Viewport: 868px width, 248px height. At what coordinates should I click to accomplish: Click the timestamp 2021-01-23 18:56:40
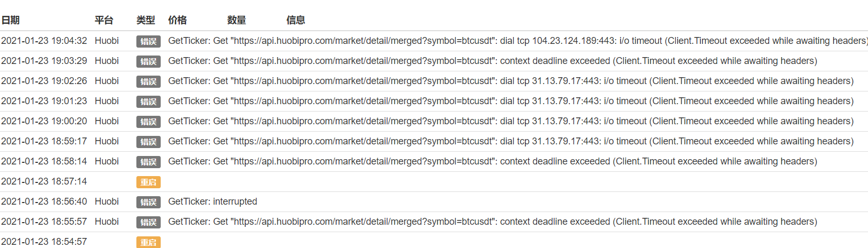pyautogui.click(x=44, y=201)
